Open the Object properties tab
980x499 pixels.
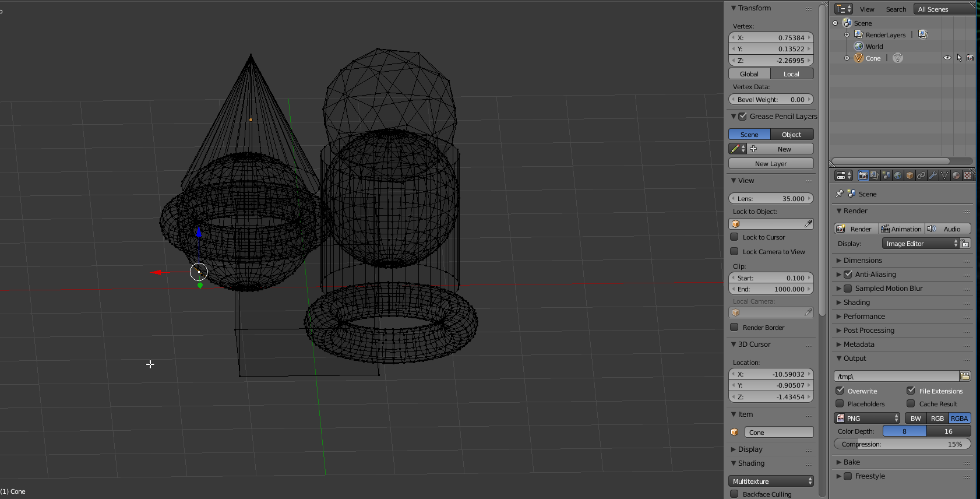click(x=910, y=175)
